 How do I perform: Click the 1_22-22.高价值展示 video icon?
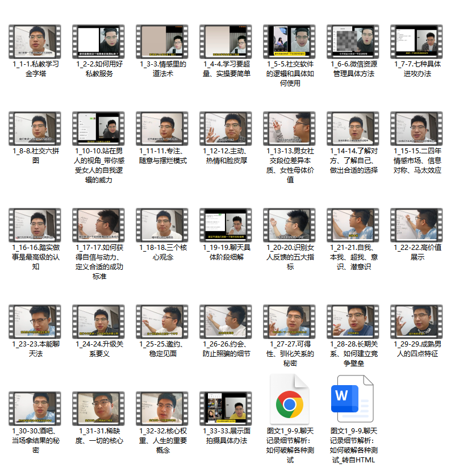point(416,224)
